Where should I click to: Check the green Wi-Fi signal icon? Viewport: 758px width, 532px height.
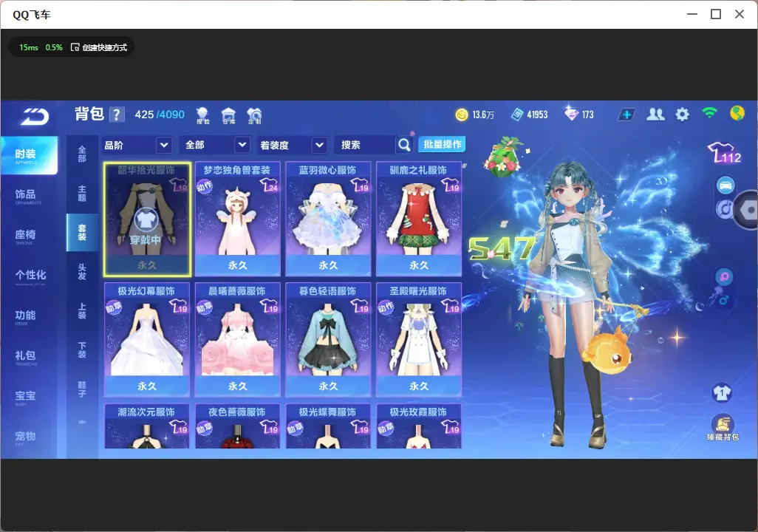(710, 113)
